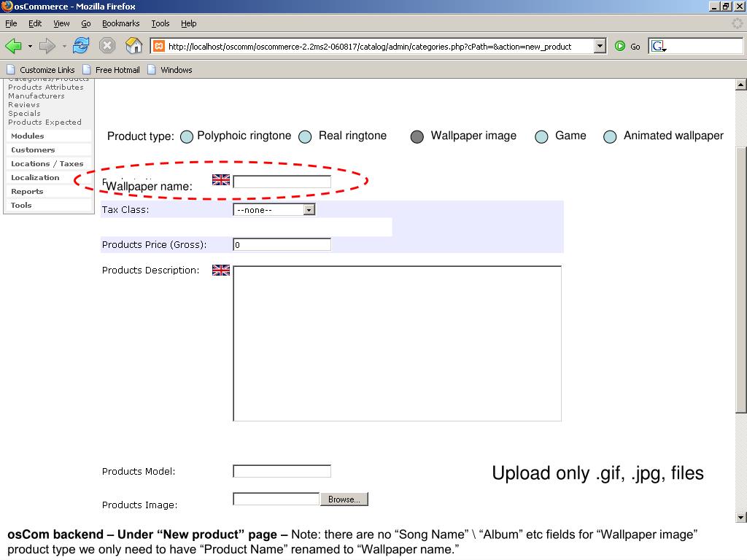Expand the Reports sidebar section
747x560 pixels.
coord(48,192)
